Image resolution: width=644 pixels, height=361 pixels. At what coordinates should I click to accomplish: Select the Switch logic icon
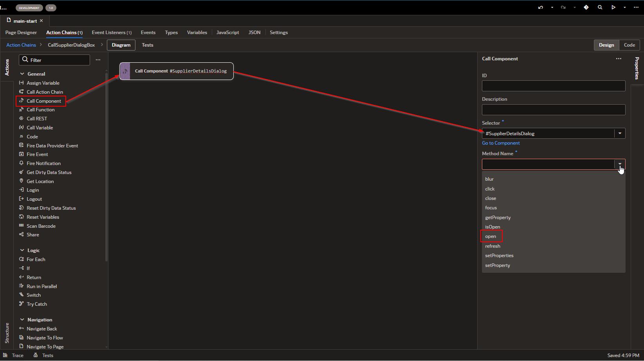click(22, 295)
